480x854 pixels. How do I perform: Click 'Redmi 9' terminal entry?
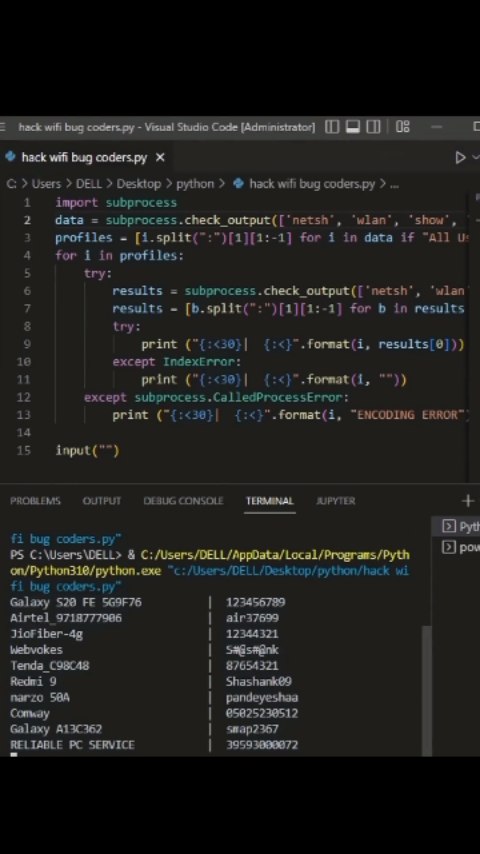[33, 681]
